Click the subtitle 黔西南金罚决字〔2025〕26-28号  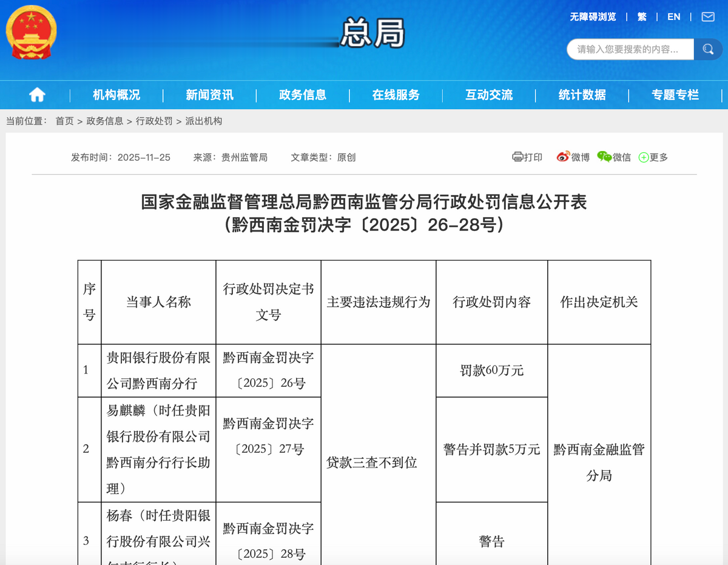click(x=364, y=225)
